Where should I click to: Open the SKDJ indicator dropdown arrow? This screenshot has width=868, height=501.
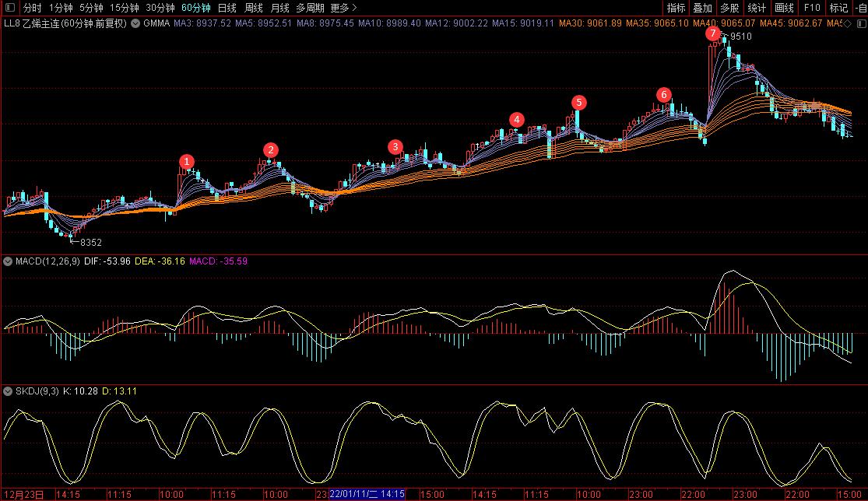pyautogui.click(x=8, y=391)
